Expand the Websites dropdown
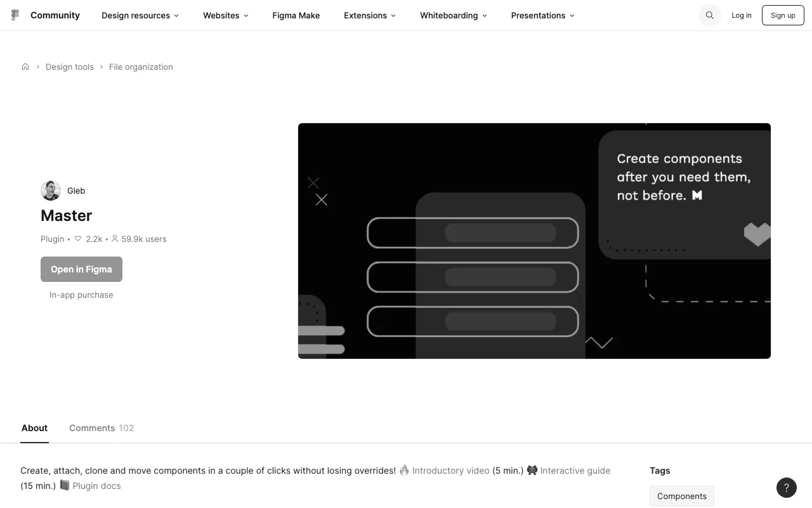Image resolution: width=812 pixels, height=508 pixels. pyautogui.click(x=226, y=15)
